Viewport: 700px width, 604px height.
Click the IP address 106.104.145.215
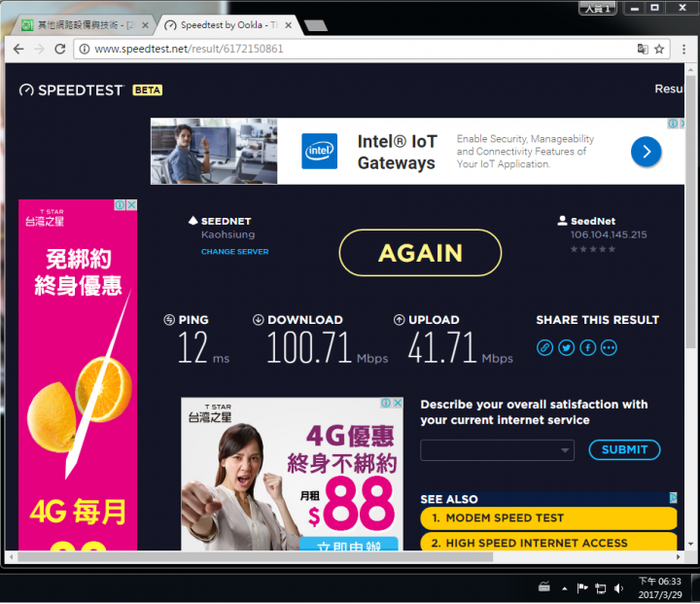click(609, 234)
